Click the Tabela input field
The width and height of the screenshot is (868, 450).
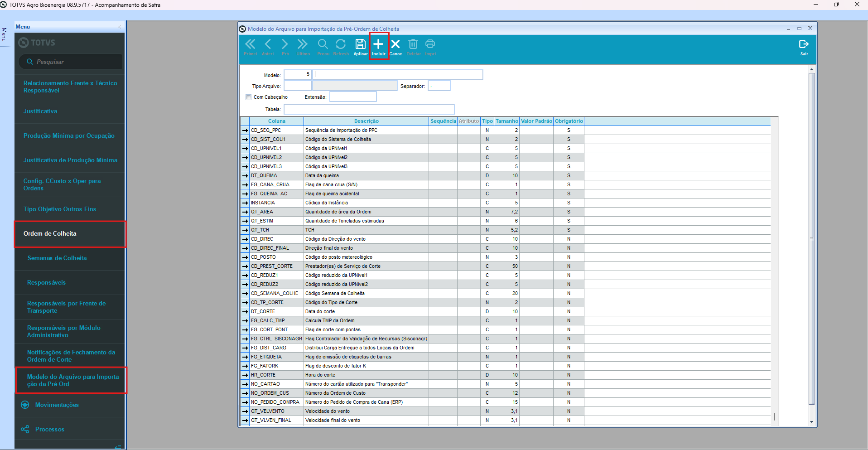369,109
